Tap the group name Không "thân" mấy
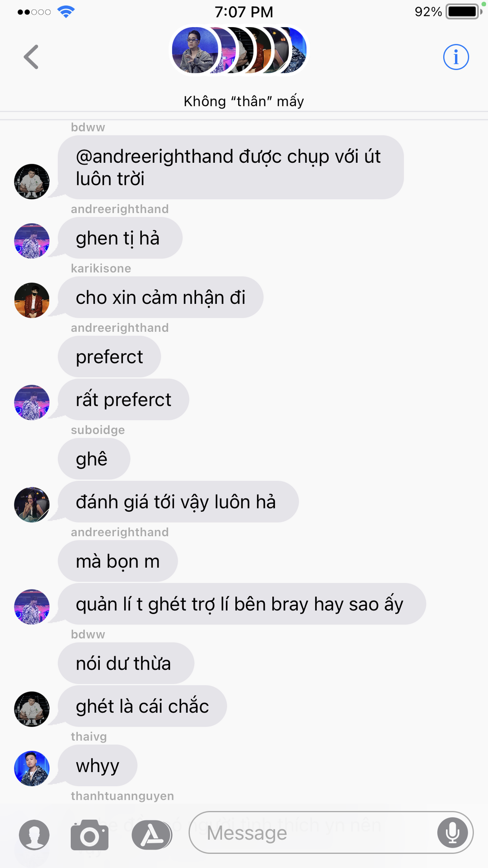The width and height of the screenshot is (488, 868). [244, 101]
